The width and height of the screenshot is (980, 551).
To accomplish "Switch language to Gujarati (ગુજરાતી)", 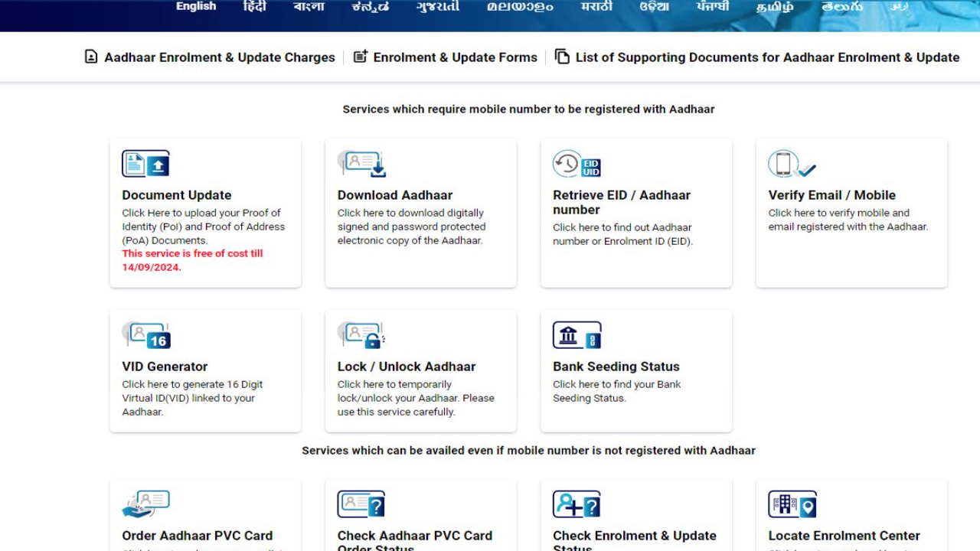I will point(438,6).
